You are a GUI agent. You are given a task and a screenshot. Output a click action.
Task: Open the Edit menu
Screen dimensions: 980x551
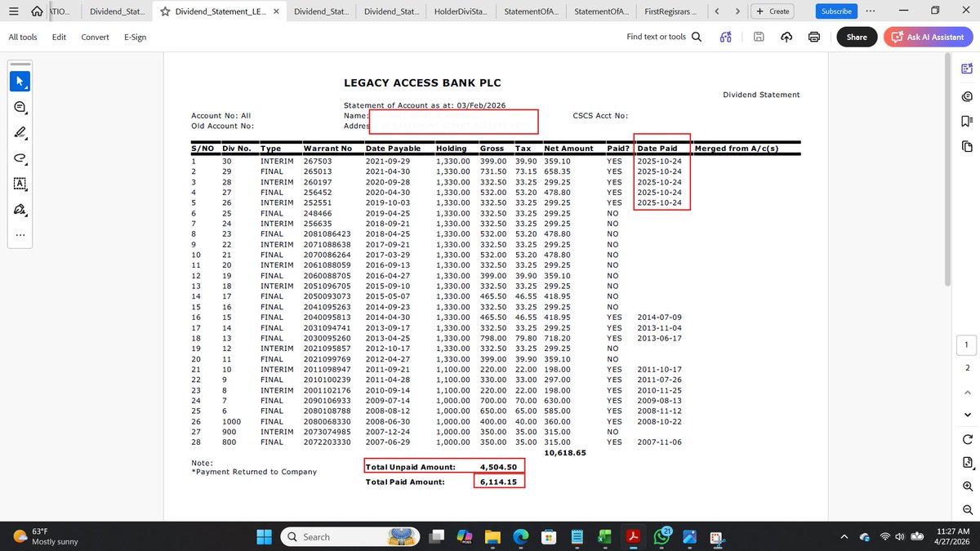[x=59, y=37]
